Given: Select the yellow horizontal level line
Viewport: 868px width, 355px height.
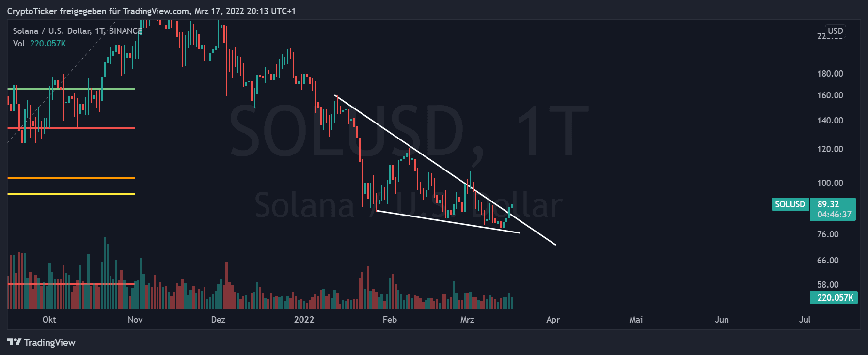Looking at the screenshot, I should (x=71, y=194).
